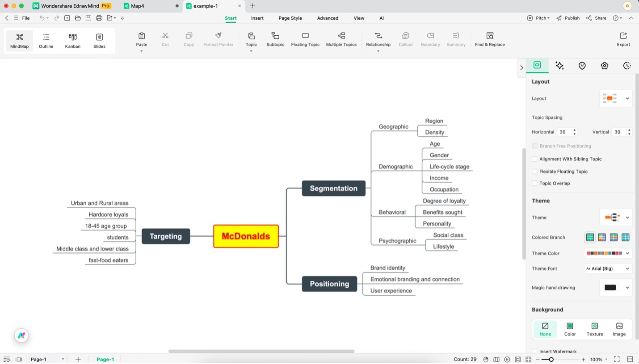Open the Theme dropdown
Image resolution: width=639 pixels, height=364 pixels.
[616, 218]
